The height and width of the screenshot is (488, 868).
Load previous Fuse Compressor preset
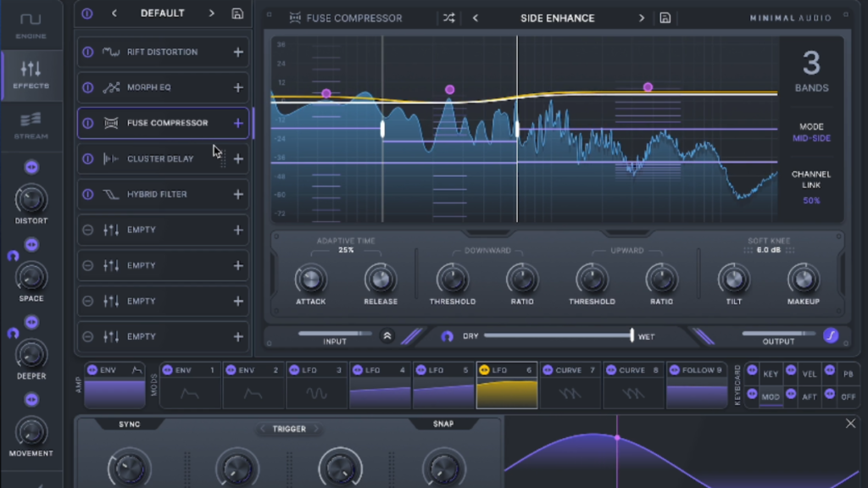coord(476,19)
